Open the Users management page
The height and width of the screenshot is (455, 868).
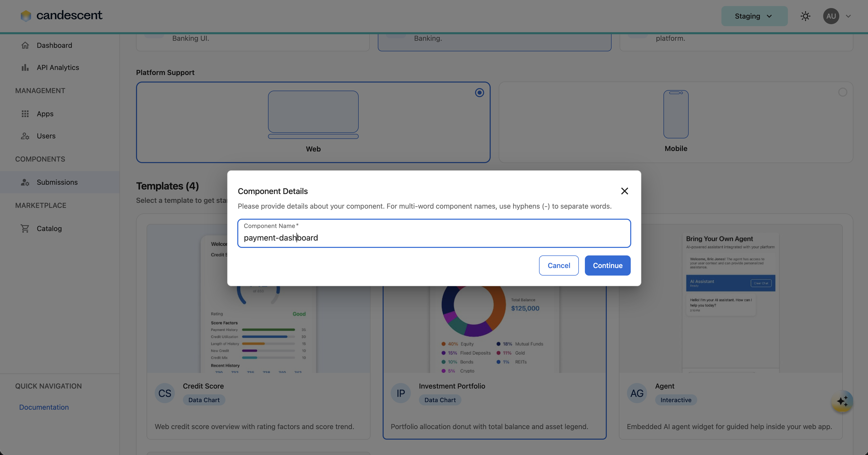60,136
